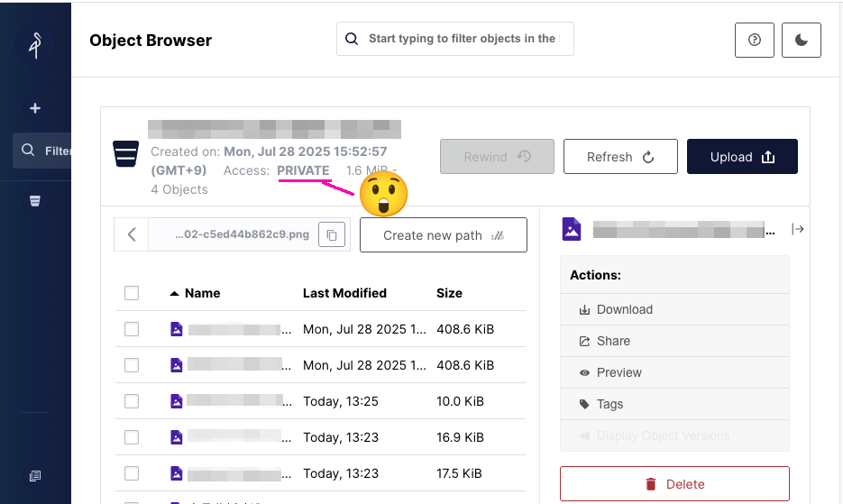Select the bucket icon in sidebar
Screen dimensions: 843x504
point(35,201)
